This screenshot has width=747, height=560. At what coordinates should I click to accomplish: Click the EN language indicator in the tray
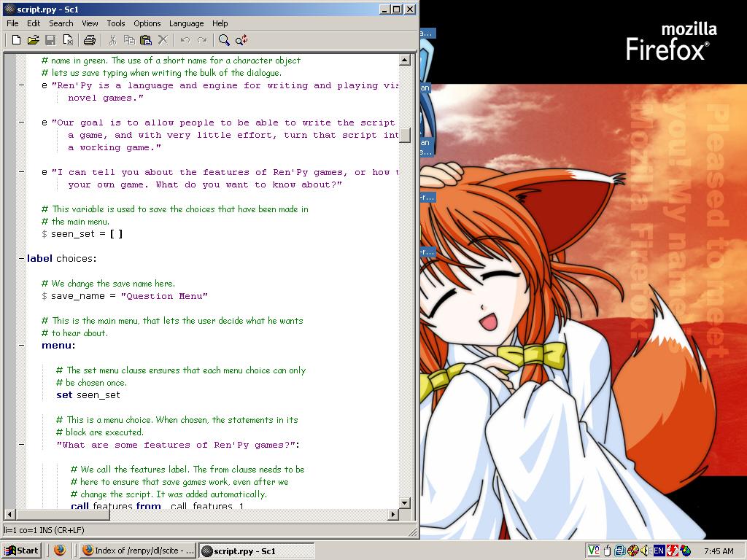pyautogui.click(x=659, y=551)
